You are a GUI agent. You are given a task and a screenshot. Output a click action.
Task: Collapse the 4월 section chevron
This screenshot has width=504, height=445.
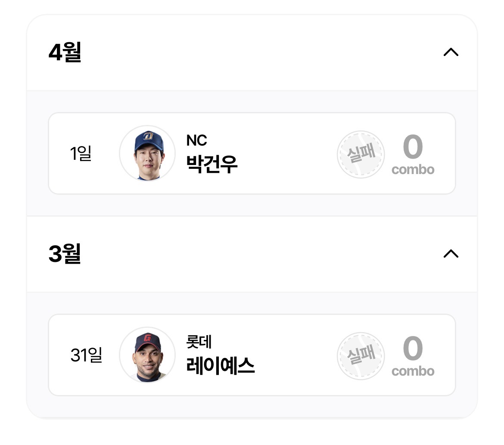pos(451,53)
